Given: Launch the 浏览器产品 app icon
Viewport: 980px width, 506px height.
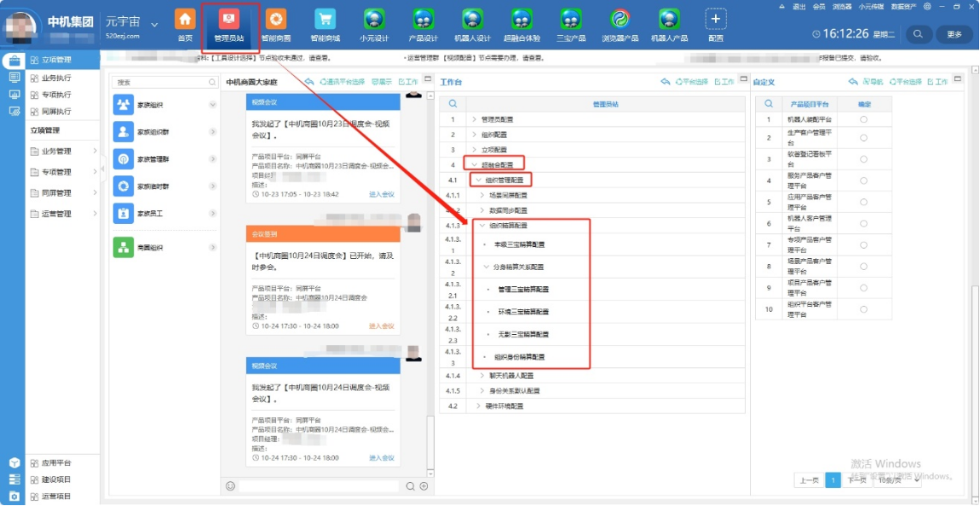Looking at the screenshot, I should pyautogui.click(x=620, y=20).
